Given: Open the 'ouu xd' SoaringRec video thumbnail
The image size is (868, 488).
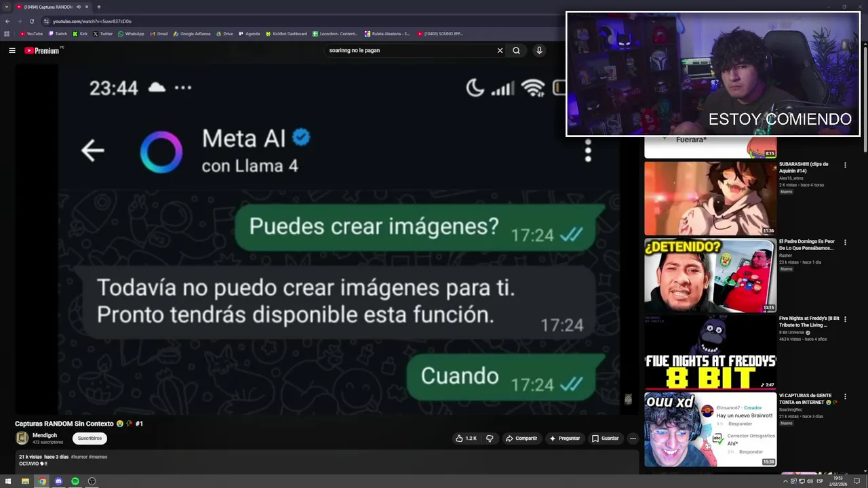Looking at the screenshot, I should [x=710, y=430].
